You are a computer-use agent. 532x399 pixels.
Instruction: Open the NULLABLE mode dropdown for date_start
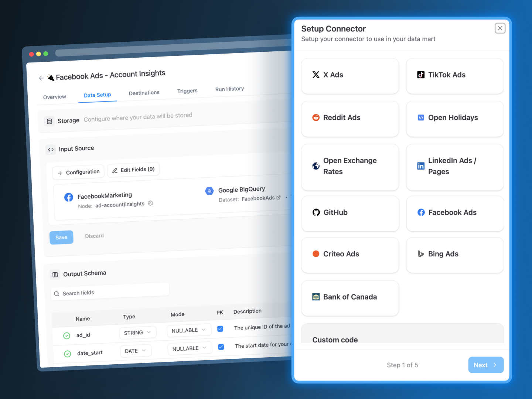pos(190,348)
